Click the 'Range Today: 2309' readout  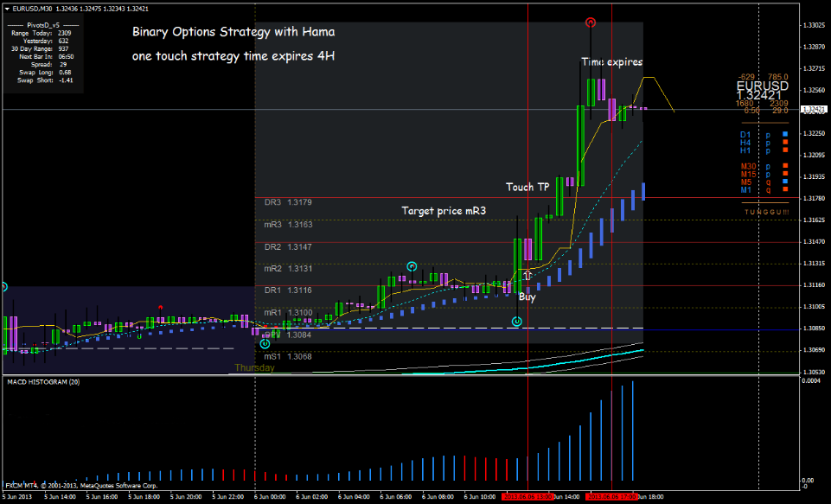(x=42, y=33)
